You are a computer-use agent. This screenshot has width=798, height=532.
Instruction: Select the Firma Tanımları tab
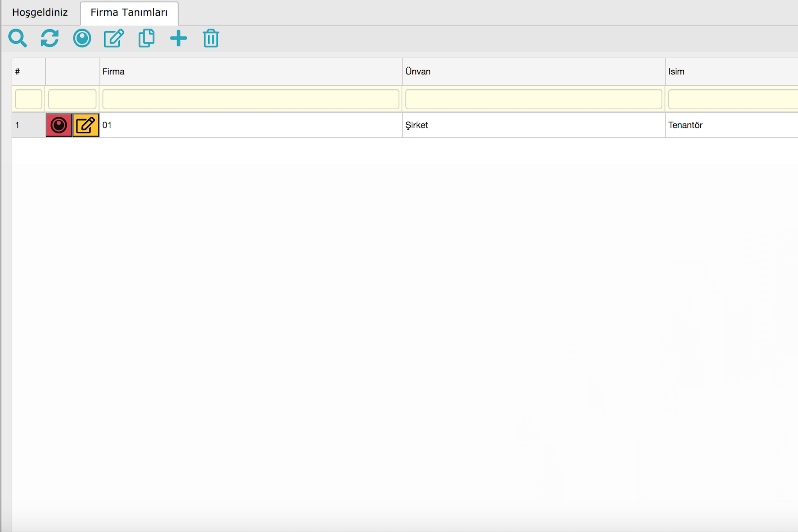129,12
